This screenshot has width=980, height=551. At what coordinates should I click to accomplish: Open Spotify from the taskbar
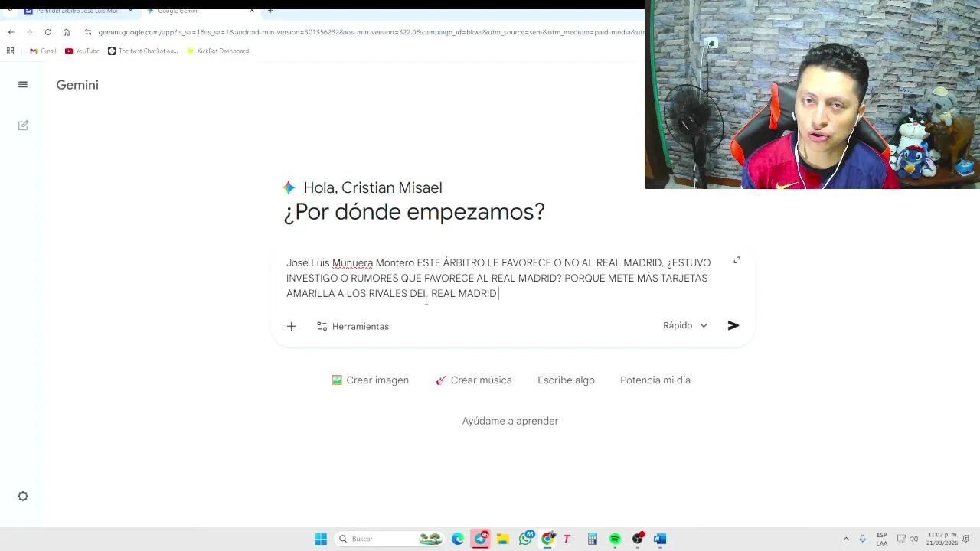click(615, 539)
